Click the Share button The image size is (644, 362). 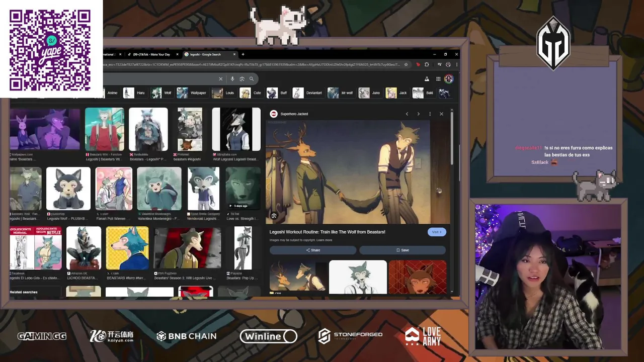coord(313,250)
